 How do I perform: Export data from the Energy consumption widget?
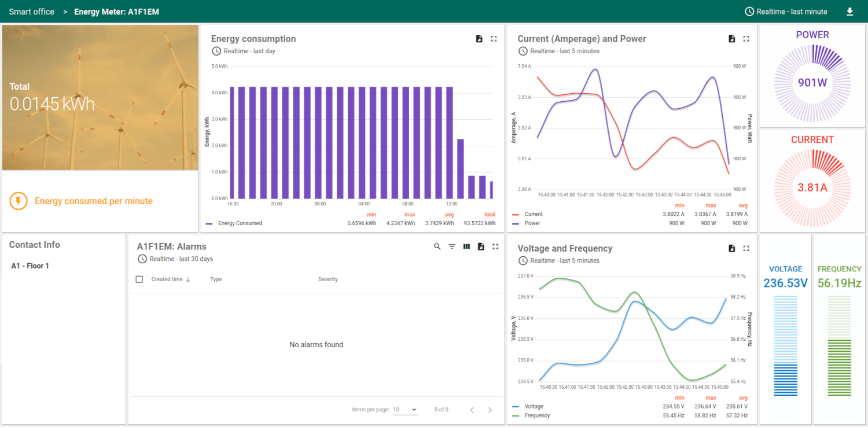coord(479,39)
